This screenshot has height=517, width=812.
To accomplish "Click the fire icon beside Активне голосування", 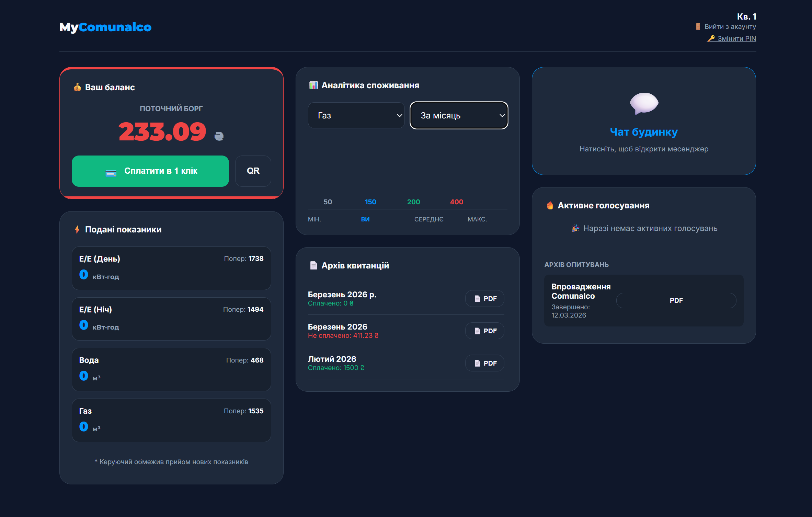I will pos(550,206).
